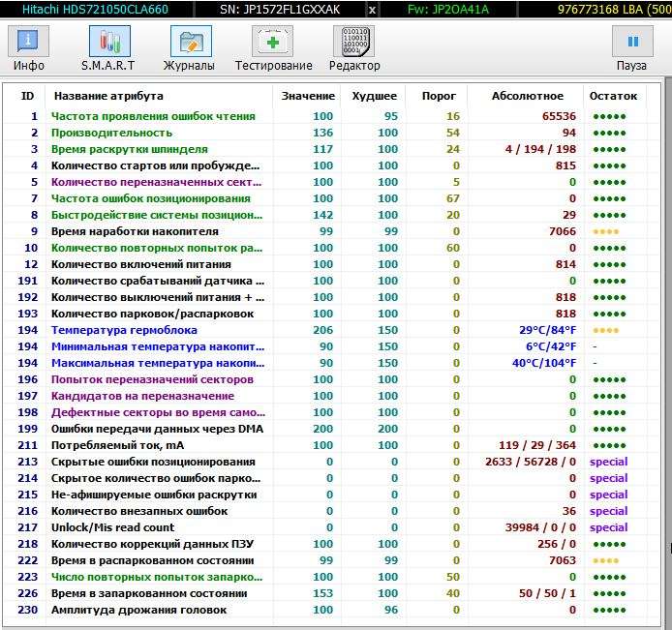Close the drive tab with x button
Viewport: 672px width, 630px height.
[x=373, y=10]
